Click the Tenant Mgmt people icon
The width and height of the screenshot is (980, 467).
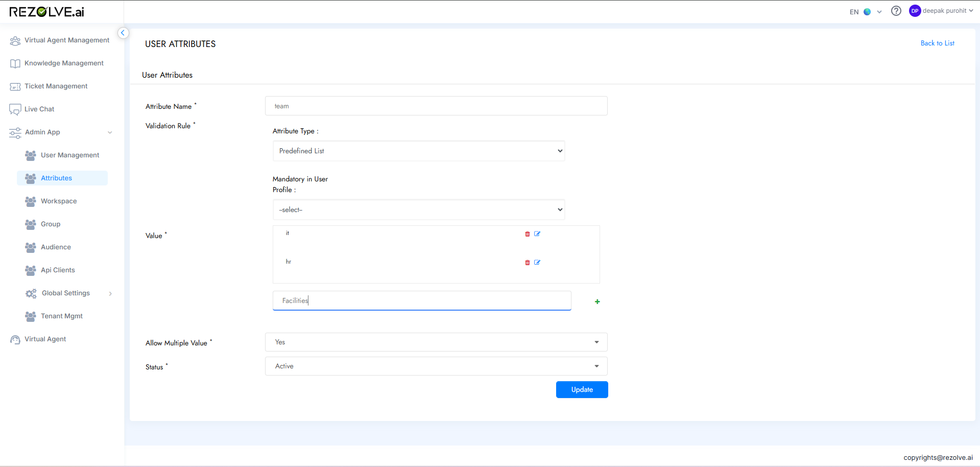click(31, 316)
